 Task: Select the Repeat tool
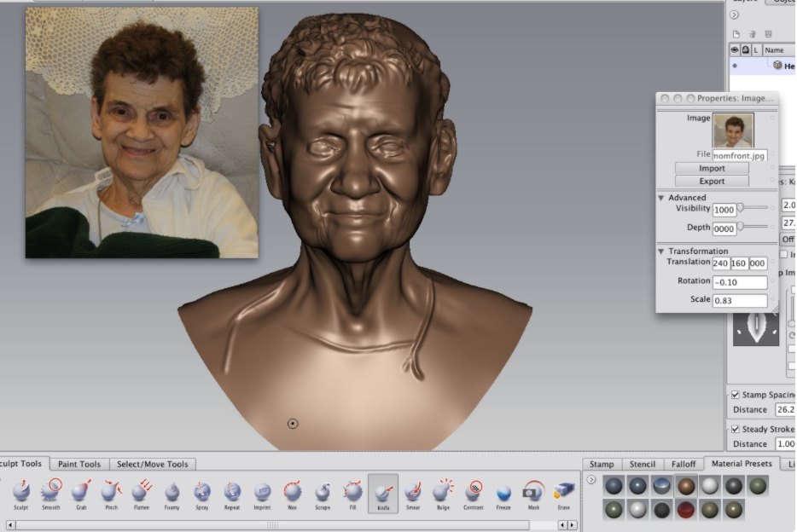pyautogui.click(x=232, y=495)
